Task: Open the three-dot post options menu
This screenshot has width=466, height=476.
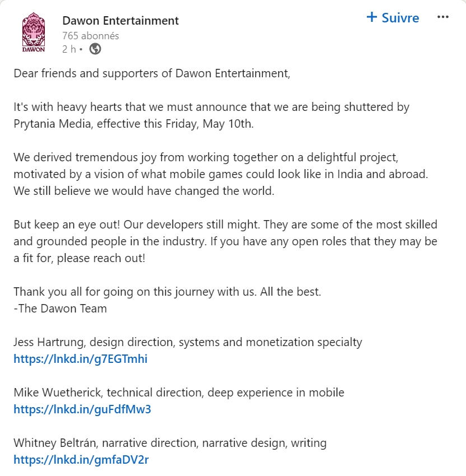Action: tap(443, 17)
